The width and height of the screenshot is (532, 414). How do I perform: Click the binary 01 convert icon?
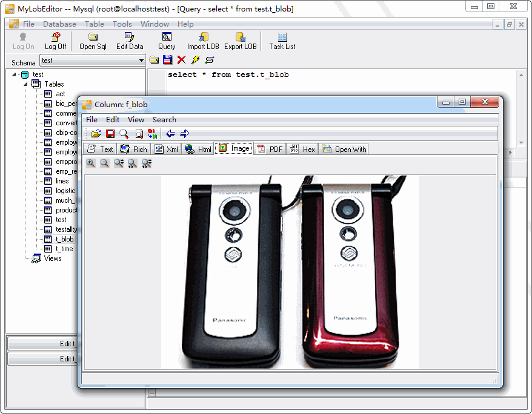coord(152,134)
